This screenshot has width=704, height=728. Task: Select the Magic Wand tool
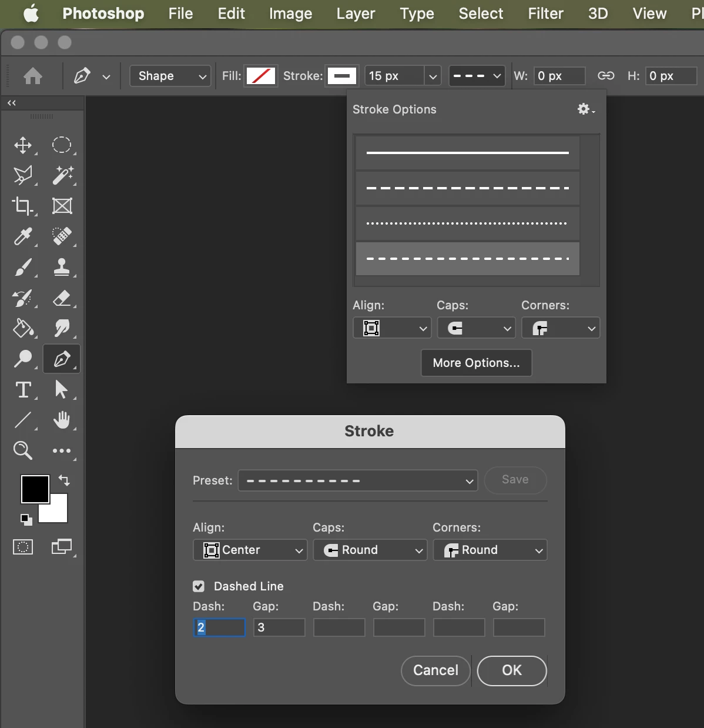(x=62, y=175)
